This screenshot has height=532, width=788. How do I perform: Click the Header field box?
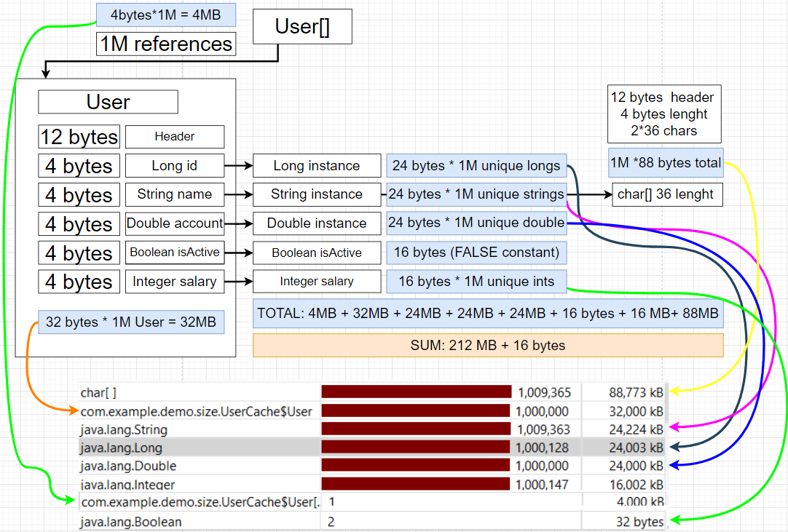[175, 137]
